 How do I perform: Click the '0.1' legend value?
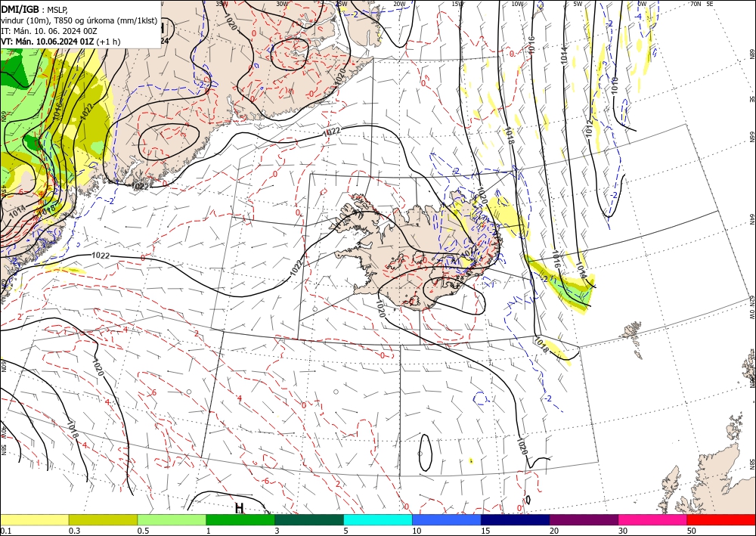tap(5, 531)
